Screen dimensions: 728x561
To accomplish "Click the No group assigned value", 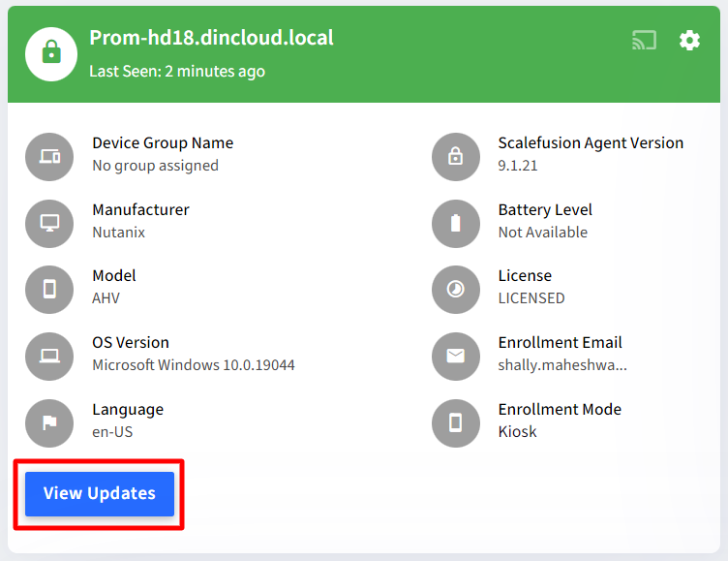I will pos(155,166).
